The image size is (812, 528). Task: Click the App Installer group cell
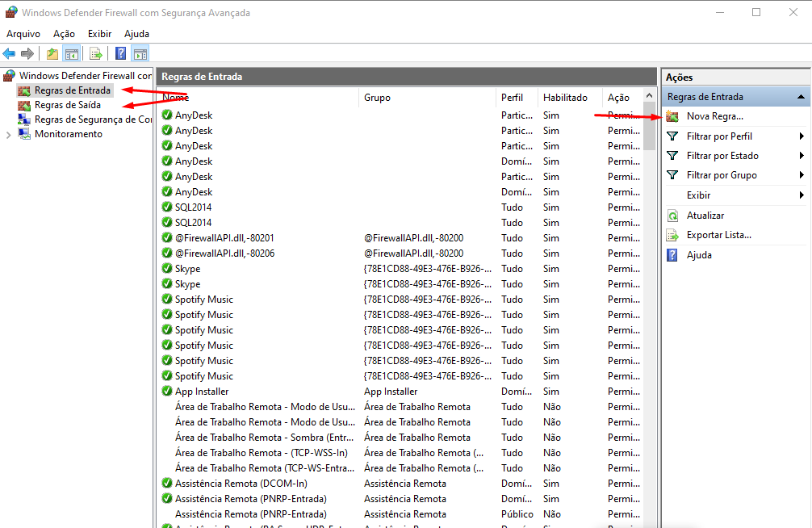[x=391, y=392]
